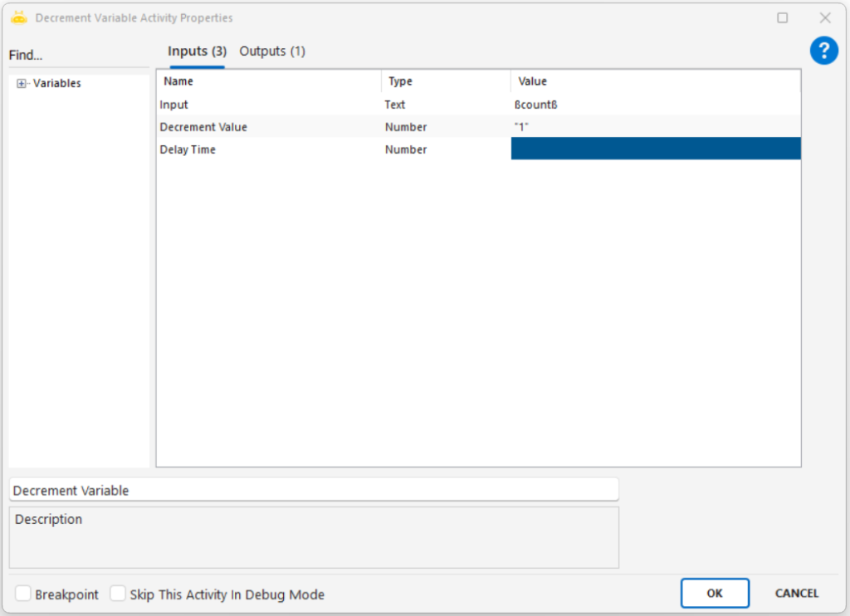Click the Value column header
Image resolution: width=850 pixels, height=616 pixels.
click(655, 81)
